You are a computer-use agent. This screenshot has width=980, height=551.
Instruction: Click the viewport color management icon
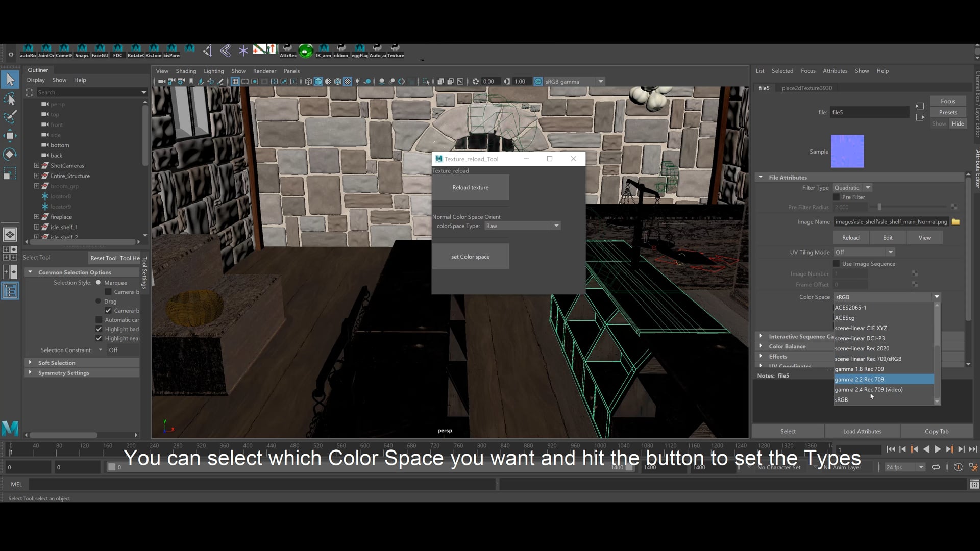538,81
